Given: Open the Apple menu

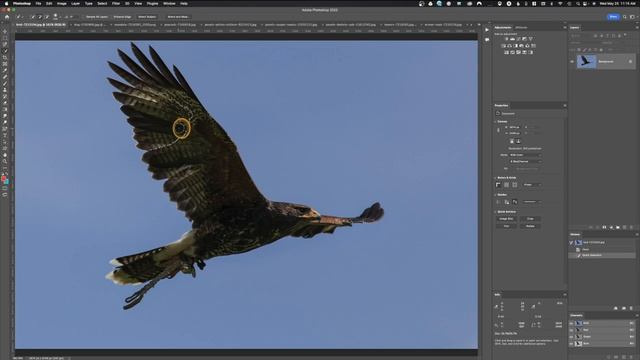Looking at the screenshot, I should (x=6, y=3).
